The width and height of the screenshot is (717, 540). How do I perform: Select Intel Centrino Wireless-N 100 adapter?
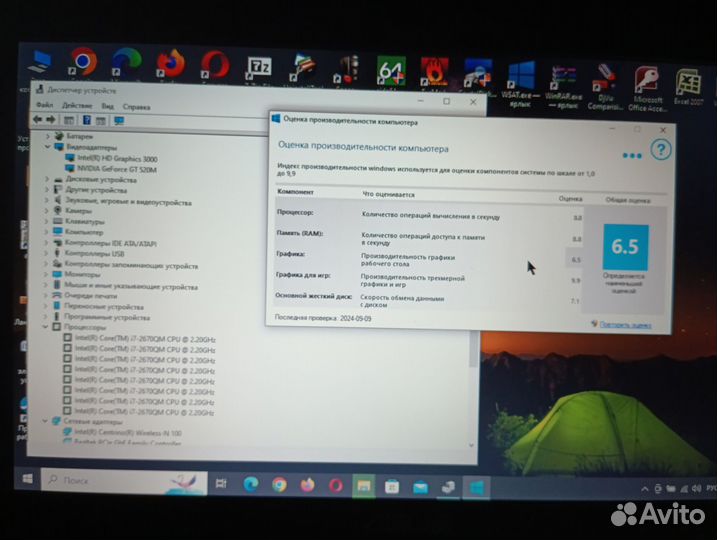click(122, 432)
